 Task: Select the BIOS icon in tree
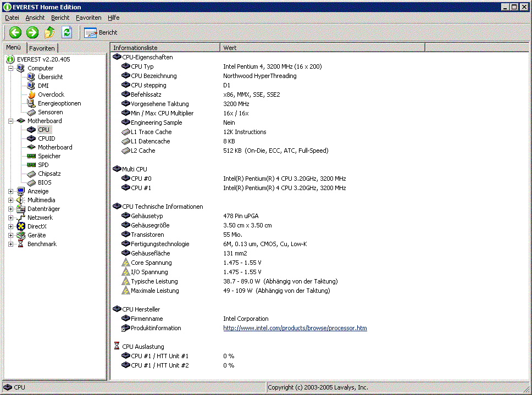pos(31,182)
